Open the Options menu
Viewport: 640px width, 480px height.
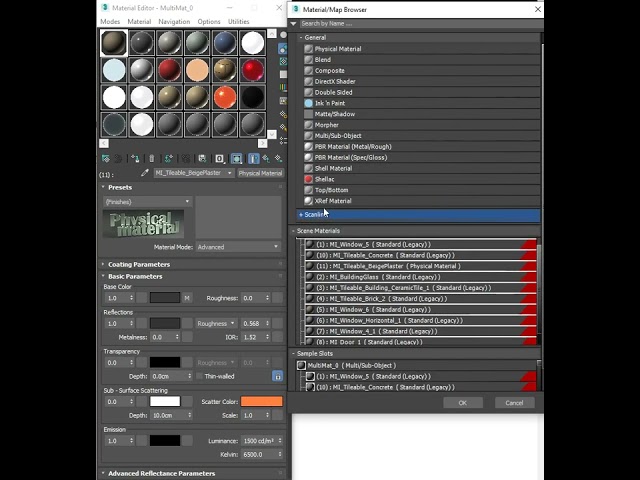point(209,22)
